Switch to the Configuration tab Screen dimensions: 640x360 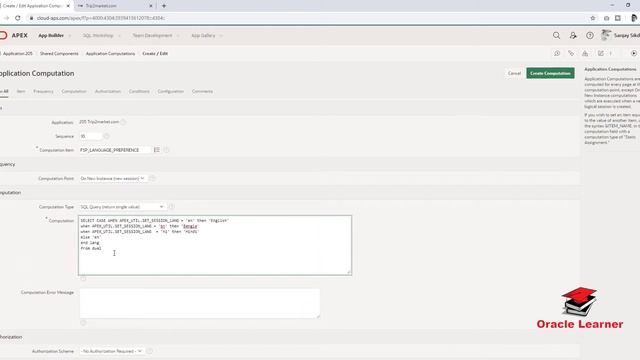coord(171,91)
